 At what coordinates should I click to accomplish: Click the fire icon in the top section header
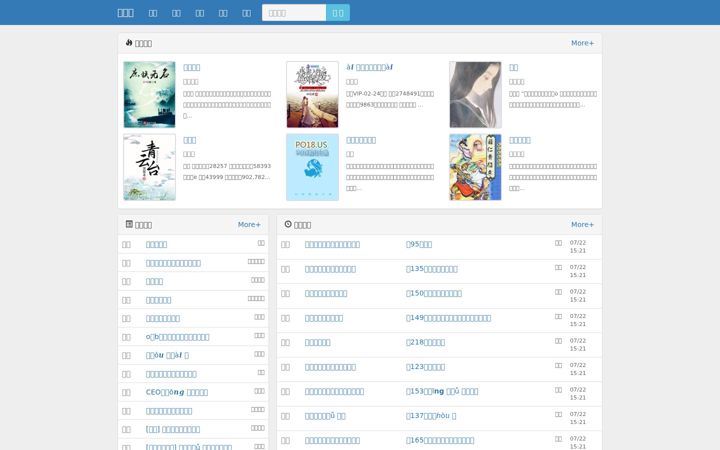[129, 43]
